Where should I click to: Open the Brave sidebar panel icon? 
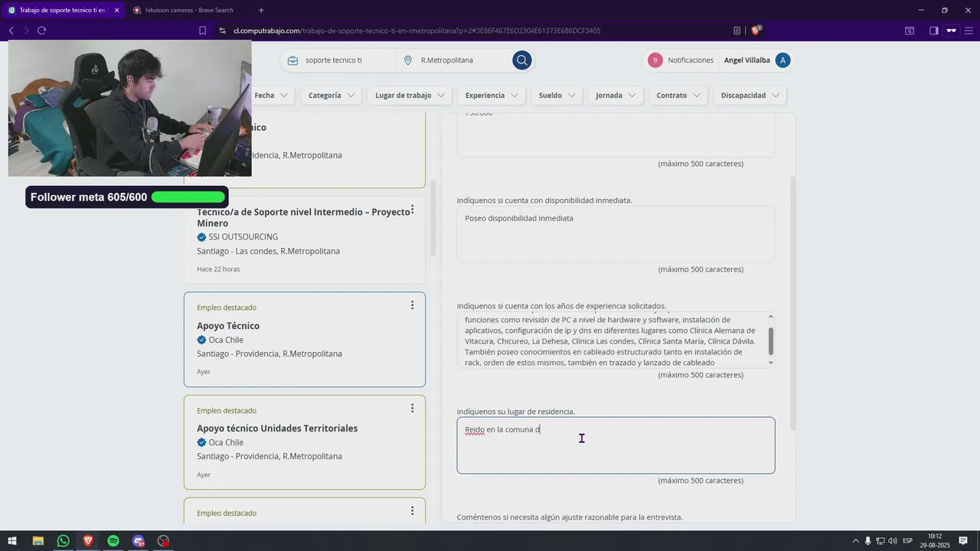click(x=933, y=31)
